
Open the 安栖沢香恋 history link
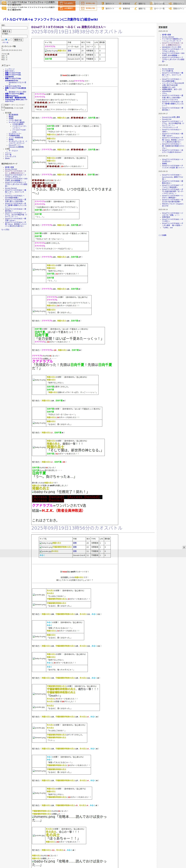coord(166,217)
